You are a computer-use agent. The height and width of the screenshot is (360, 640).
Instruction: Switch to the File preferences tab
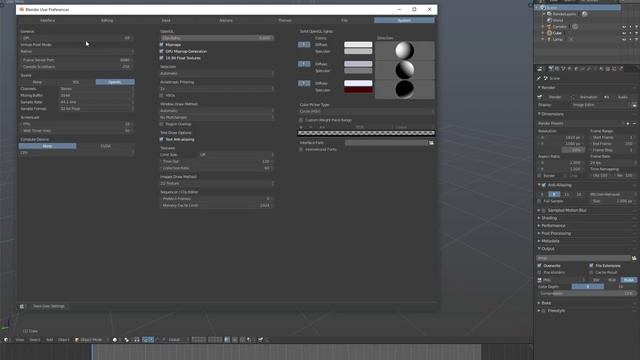tap(344, 20)
